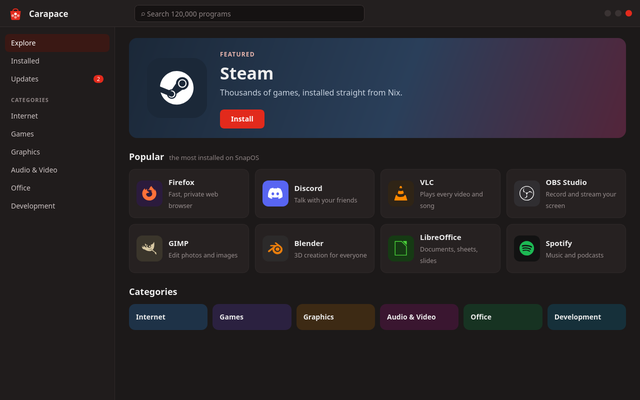This screenshot has width=640, height=400.
Task: Open LibreOffice document icon
Action: [x=401, y=248]
